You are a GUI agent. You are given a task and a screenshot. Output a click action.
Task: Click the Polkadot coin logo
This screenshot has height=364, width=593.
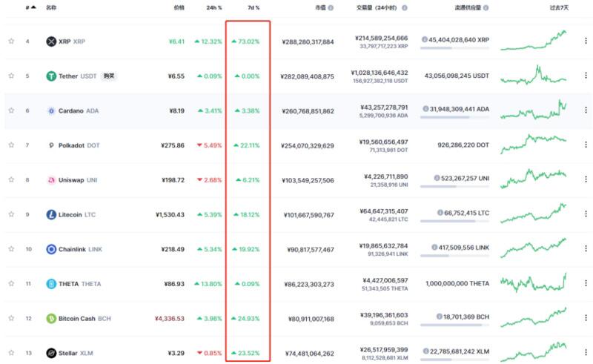[51, 145]
